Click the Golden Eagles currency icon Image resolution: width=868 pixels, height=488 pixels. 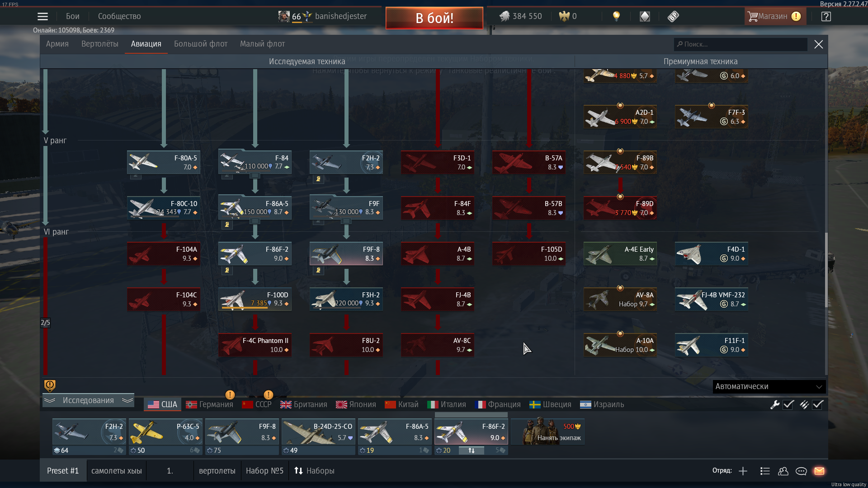564,16
